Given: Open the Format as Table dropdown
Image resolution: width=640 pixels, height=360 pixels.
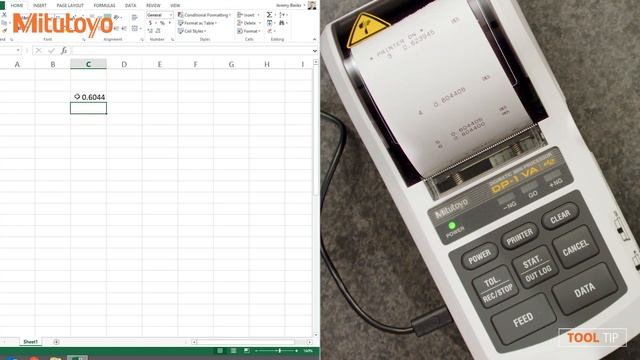Looking at the screenshot, I should pos(197,23).
